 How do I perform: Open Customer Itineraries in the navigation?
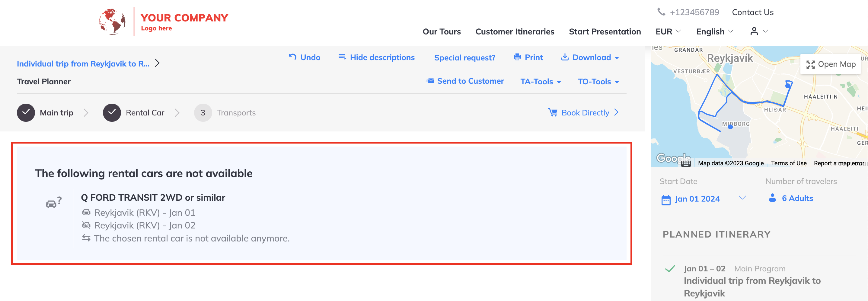515,32
